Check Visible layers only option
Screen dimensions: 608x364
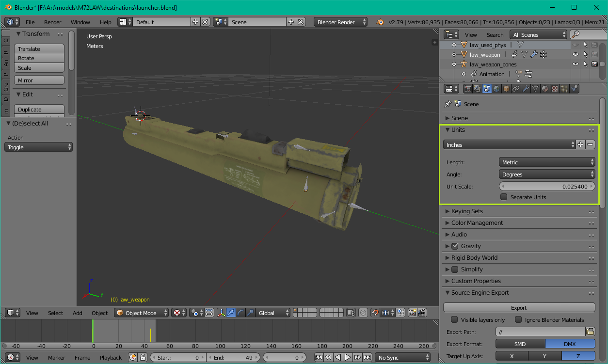point(454,320)
